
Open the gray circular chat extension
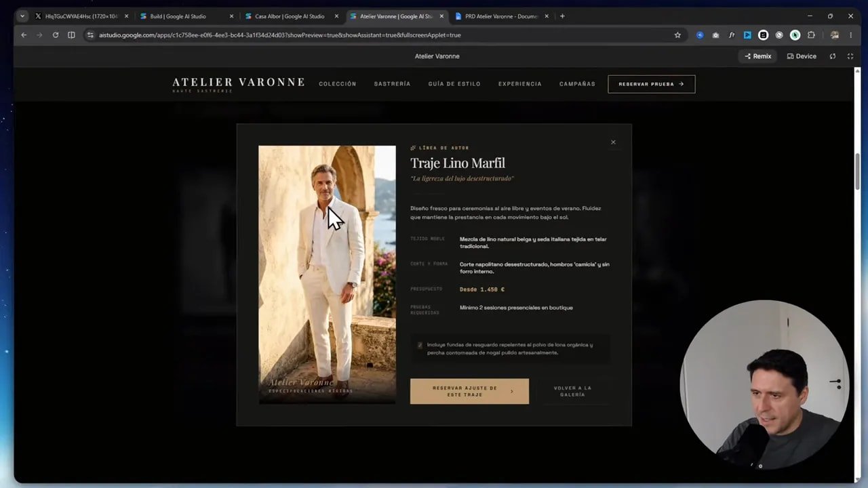point(779,35)
